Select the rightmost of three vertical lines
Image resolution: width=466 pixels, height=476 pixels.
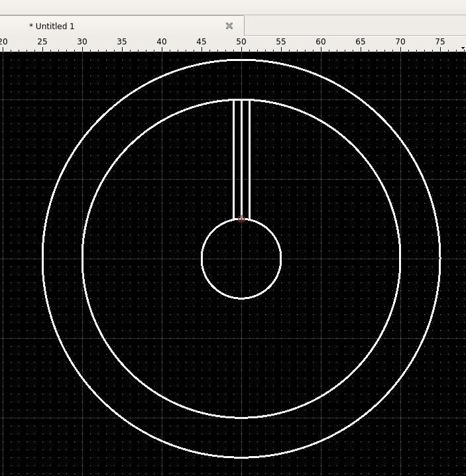coord(249,159)
